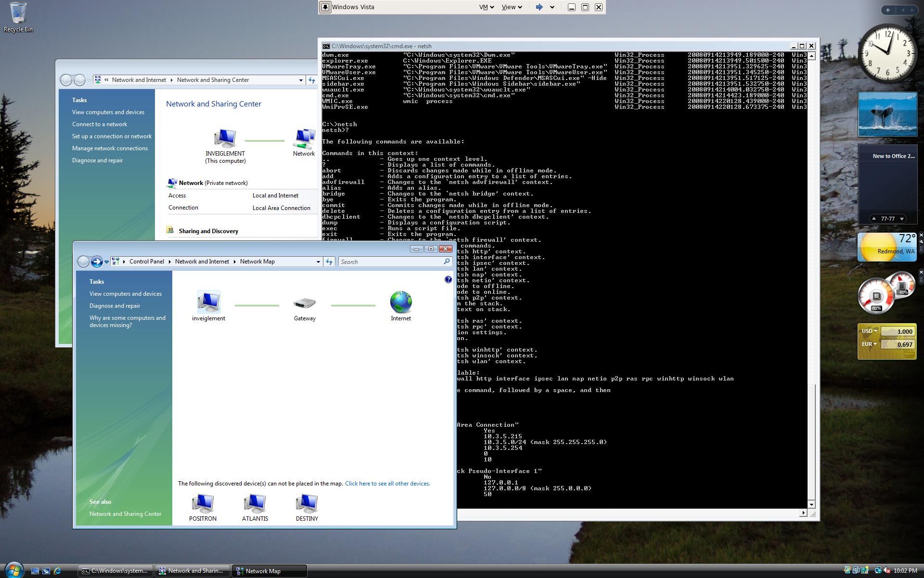Click the weather gadget wrench options icon

click(921, 242)
